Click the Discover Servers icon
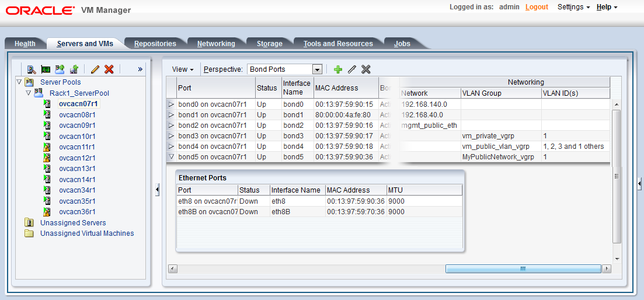This screenshot has height=300, width=644. [x=32, y=69]
